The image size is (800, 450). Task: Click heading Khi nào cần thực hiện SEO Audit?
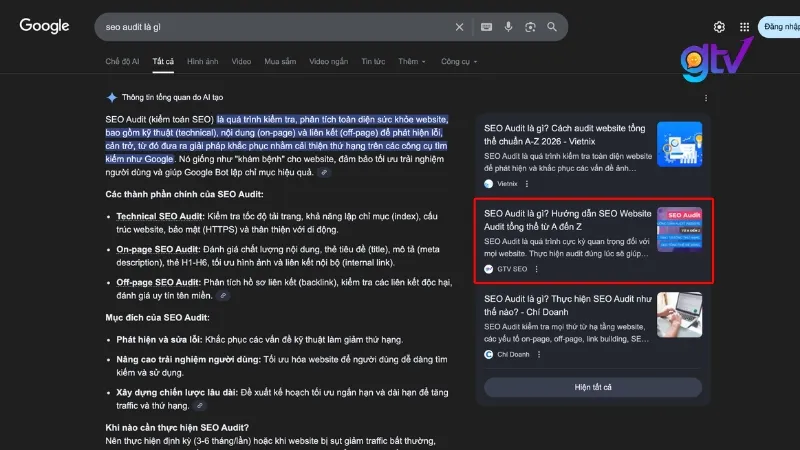177,428
